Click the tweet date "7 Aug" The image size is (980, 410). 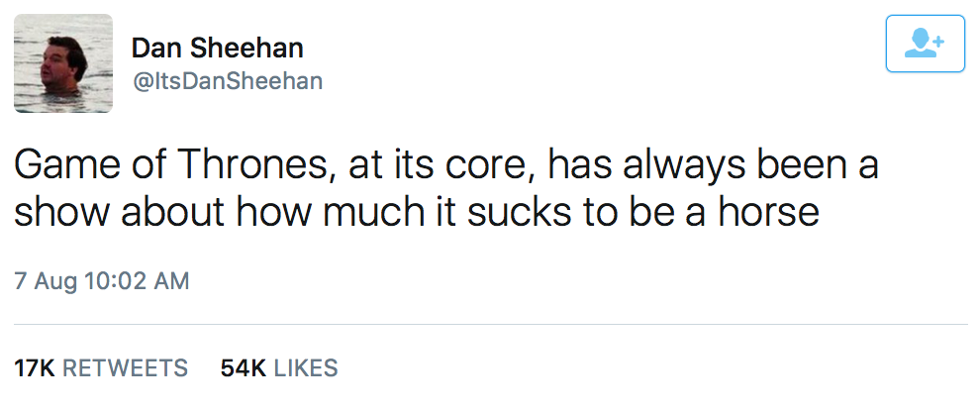[47, 281]
